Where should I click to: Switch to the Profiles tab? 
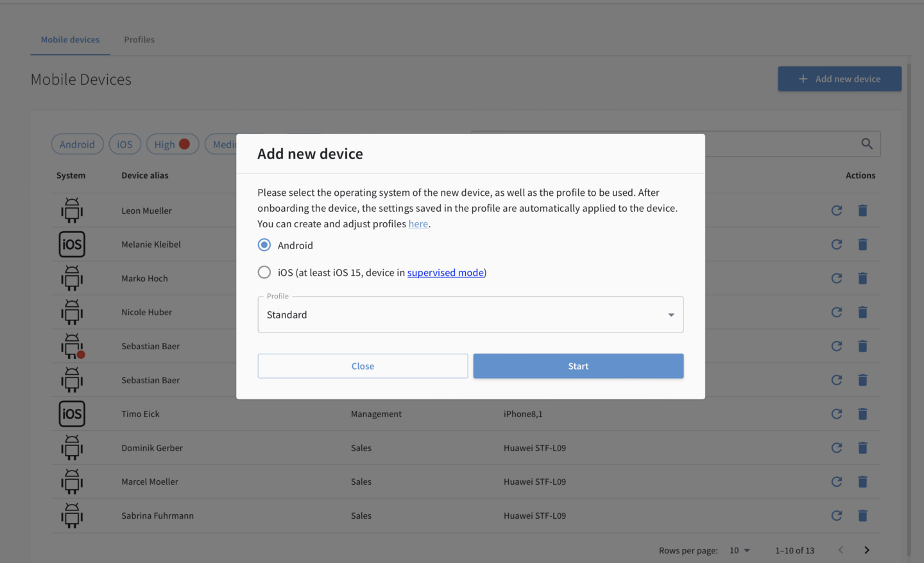click(x=139, y=40)
